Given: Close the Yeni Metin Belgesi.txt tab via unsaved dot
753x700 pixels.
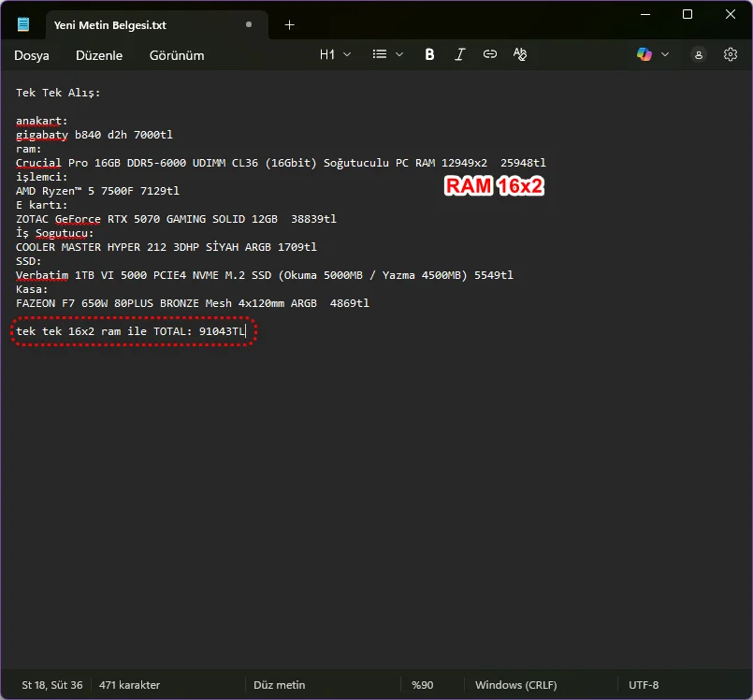Looking at the screenshot, I should pyautogui.click(x=249, y=24).
